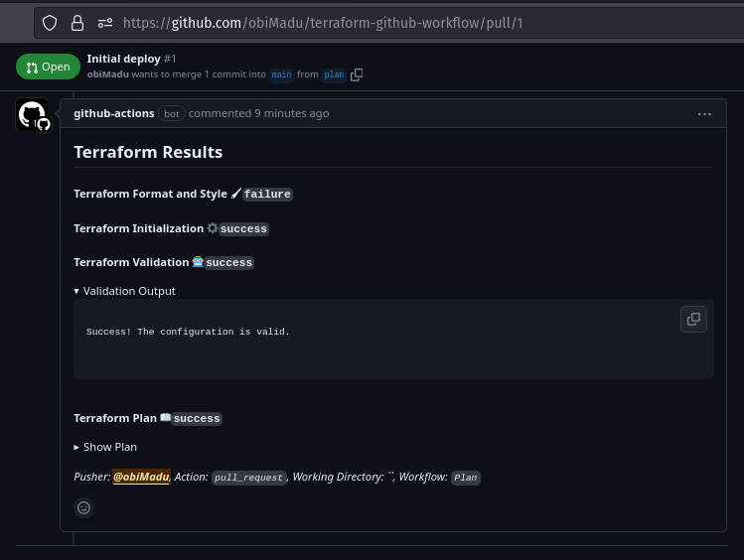Open the plan branch link

pyautogui.click(x=334, y=74)
